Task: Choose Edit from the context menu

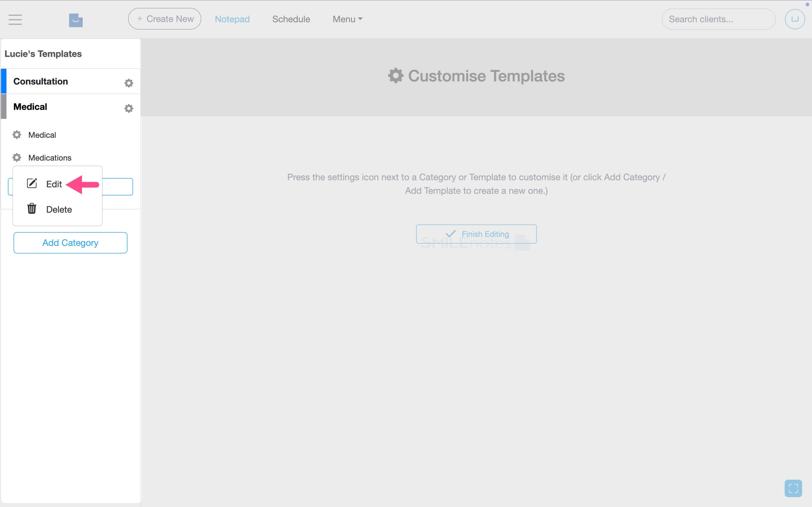Action: (54, 184)
